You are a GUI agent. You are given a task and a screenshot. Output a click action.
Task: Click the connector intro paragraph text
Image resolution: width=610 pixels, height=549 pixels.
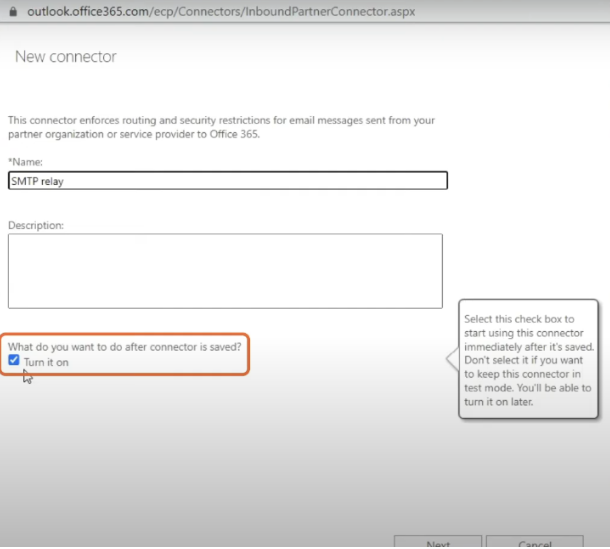220,128
